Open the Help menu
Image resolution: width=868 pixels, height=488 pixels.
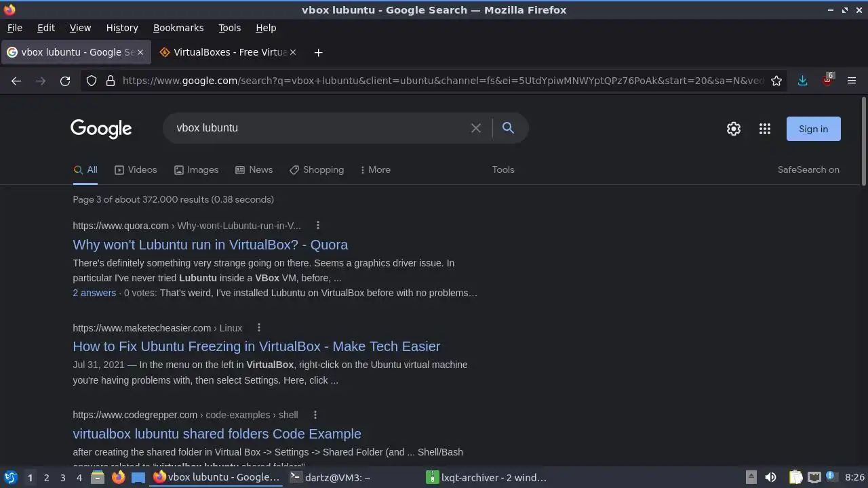pos(266,28)
